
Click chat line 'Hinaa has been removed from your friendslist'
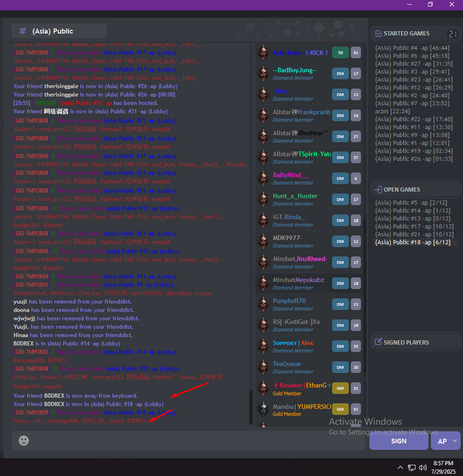click(x=73, y=335)
